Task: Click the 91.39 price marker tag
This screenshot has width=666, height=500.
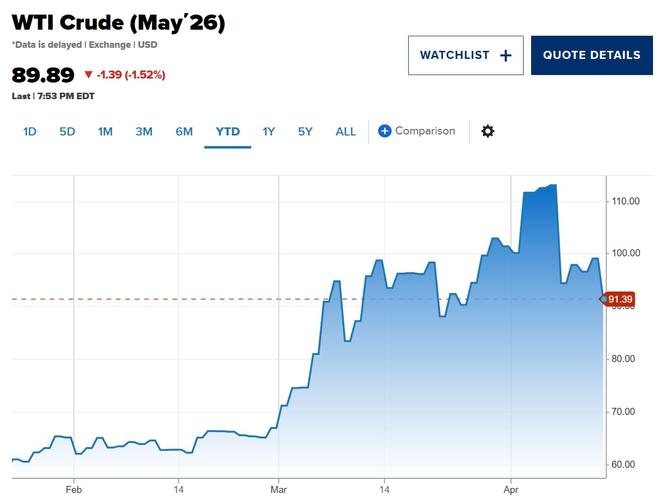Action: tap(618, 299)
